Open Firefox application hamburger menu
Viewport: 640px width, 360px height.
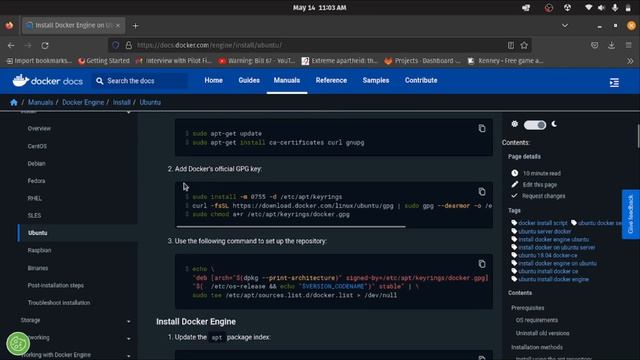(x=629, y=45)
